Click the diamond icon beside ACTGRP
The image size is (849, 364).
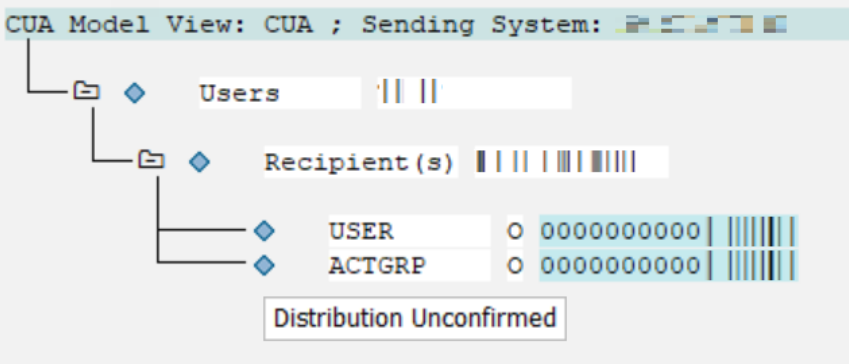point(264,265)
